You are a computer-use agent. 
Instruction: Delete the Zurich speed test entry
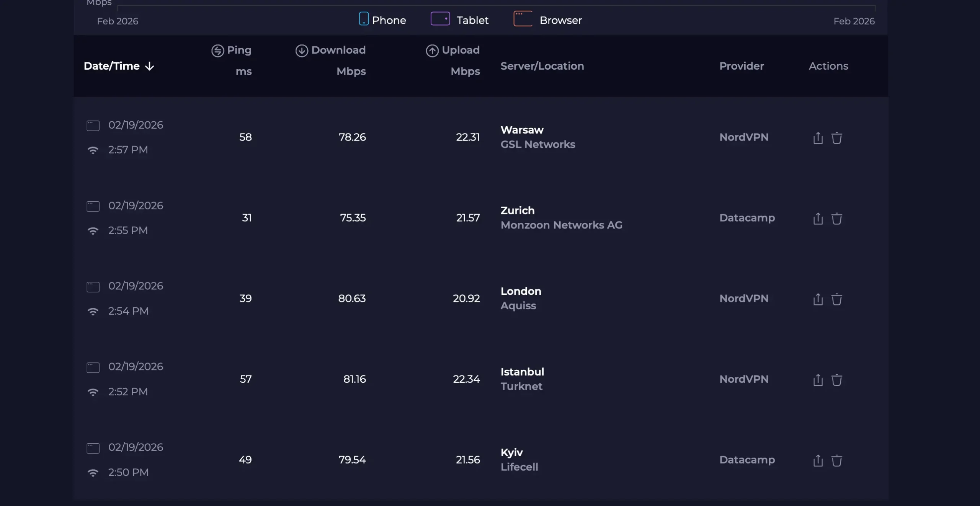pos(836,219)
